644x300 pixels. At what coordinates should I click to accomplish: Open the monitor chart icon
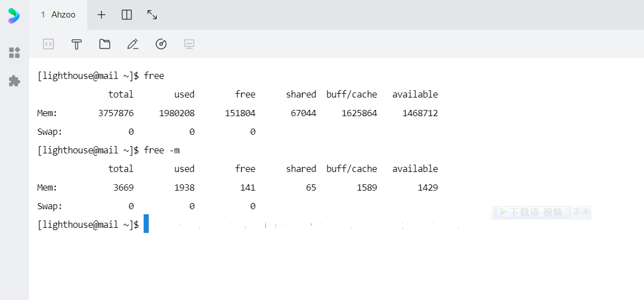pyautogui.click(x=189, y=44)
